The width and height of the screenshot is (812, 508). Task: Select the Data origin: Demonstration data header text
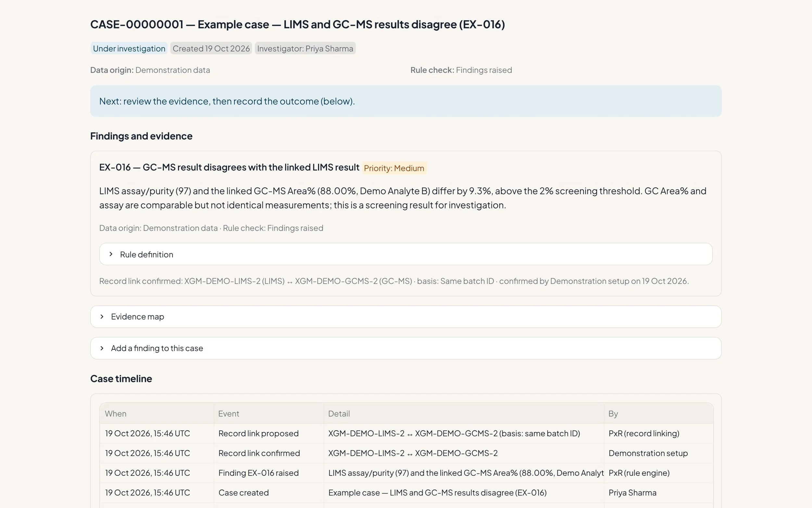coord(150,70)
